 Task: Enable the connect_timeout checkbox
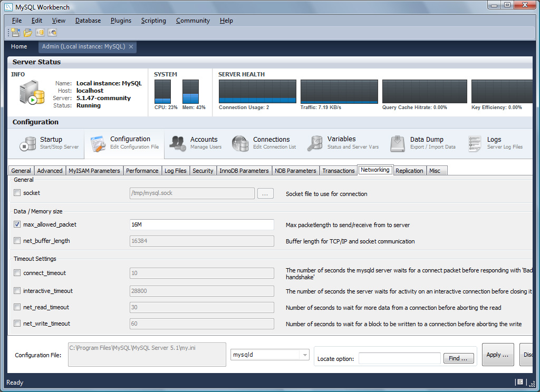[17, 273]
